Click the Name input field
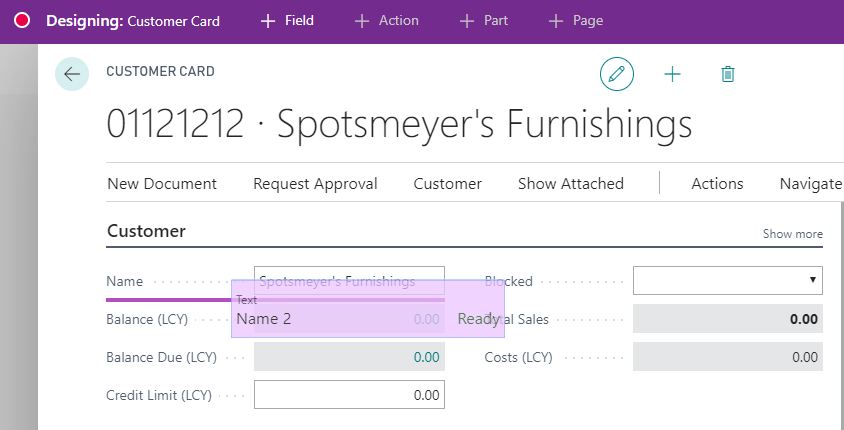Image resolution: width=844 pixels, height=430 pixels. (x=349, y=280)
